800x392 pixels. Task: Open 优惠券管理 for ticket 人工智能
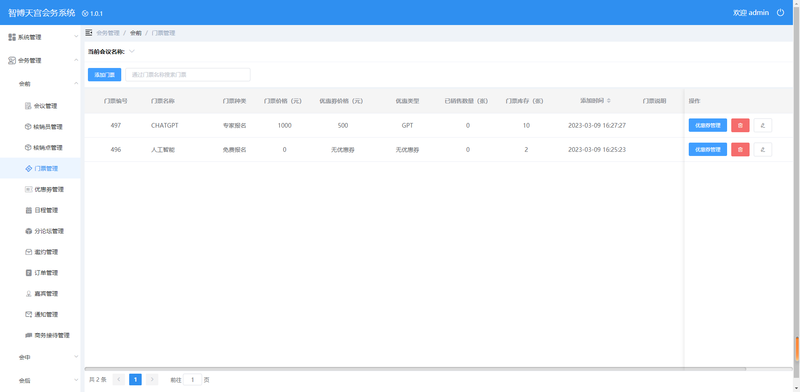click(708, 150)
